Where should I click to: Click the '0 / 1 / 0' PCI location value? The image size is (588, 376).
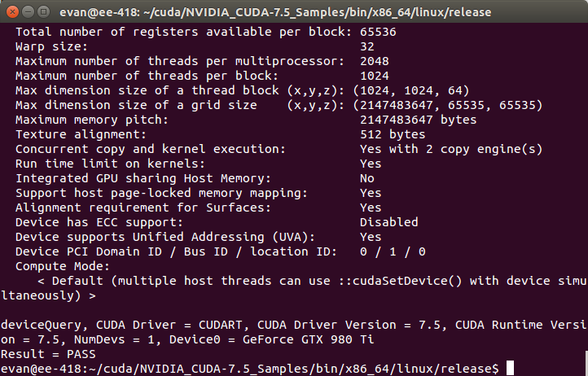click(392, 251)
